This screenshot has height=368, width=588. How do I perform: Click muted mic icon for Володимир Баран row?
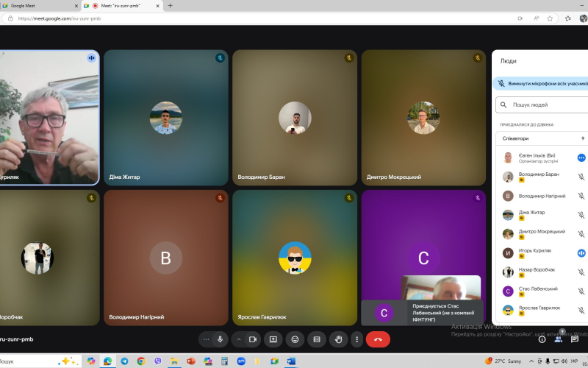(581, 177)
